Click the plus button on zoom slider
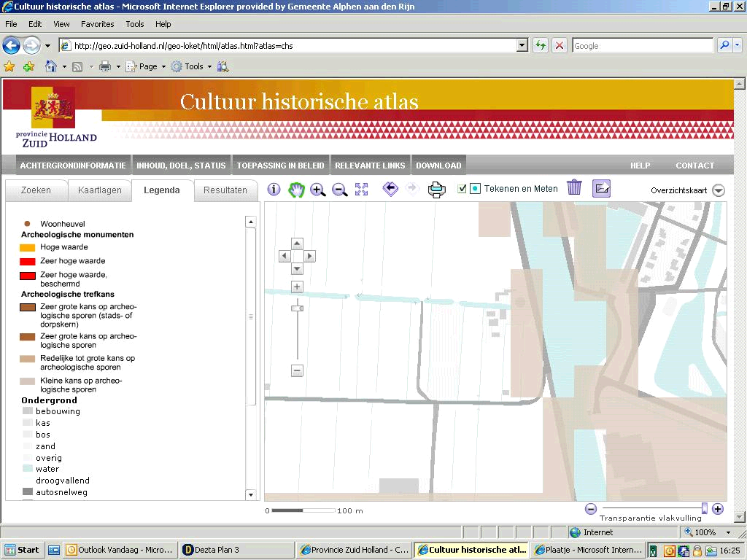Screen dimensions: 747x560 tap(297, 287)
